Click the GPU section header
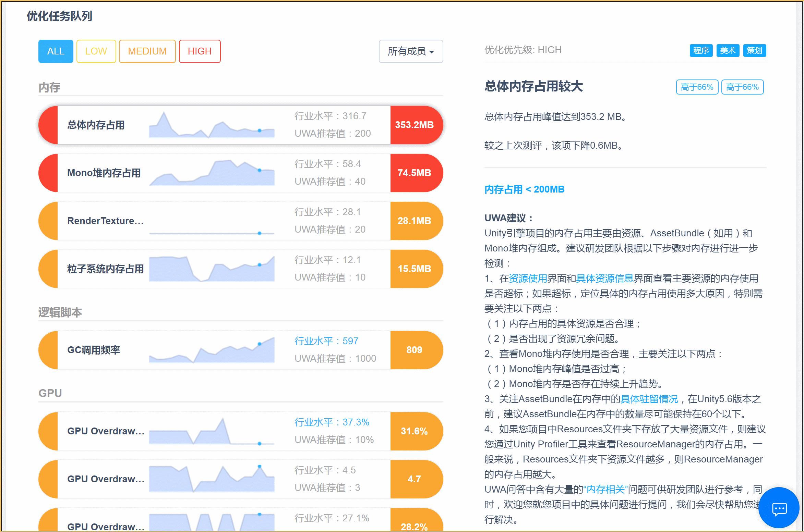Screen dimensions: 804x532 tap(50, 393)
